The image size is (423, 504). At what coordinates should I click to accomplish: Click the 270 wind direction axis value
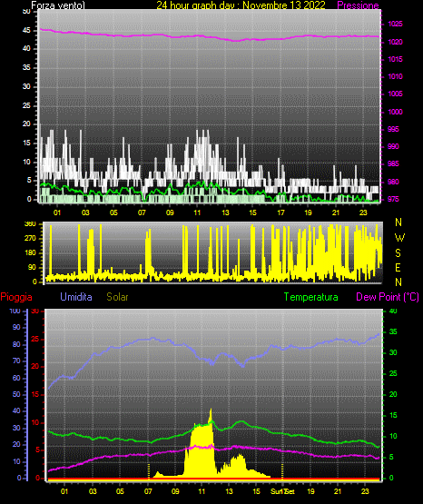(30, 239)
